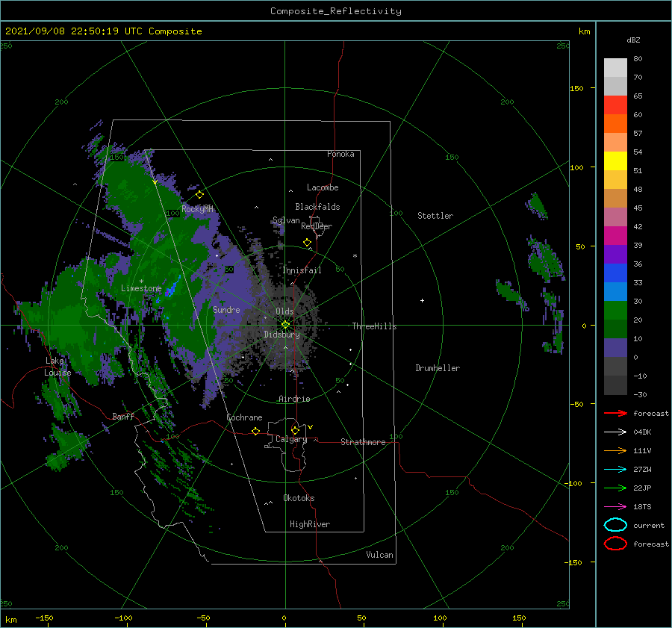Viewport: 672px width, 628px height.
Task: Click the light gray 80 dBZ swatch
Action: [x=615, y=67]
